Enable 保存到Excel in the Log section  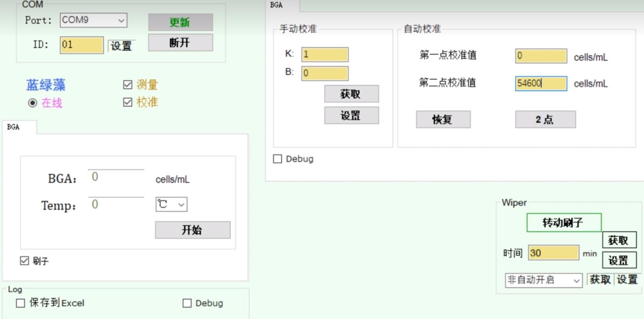20,303
